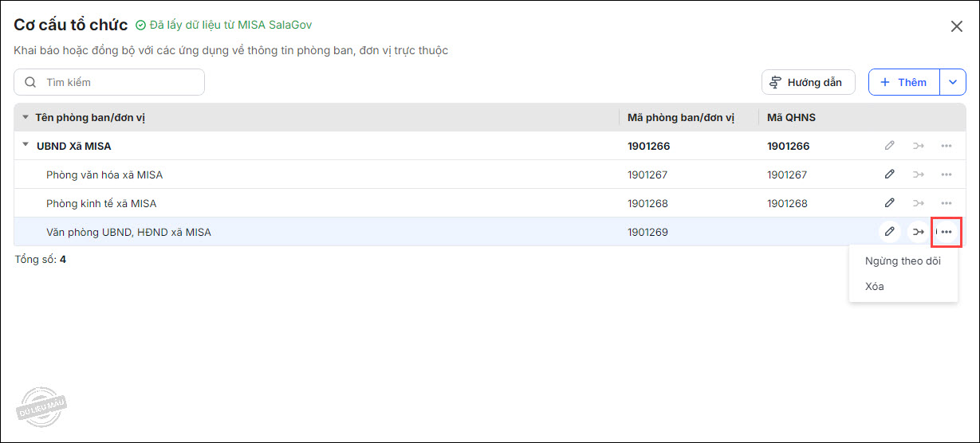Click the Mã QHNS column header
The width and height of the screenshot is (980, 443).
tap(791, 118)
